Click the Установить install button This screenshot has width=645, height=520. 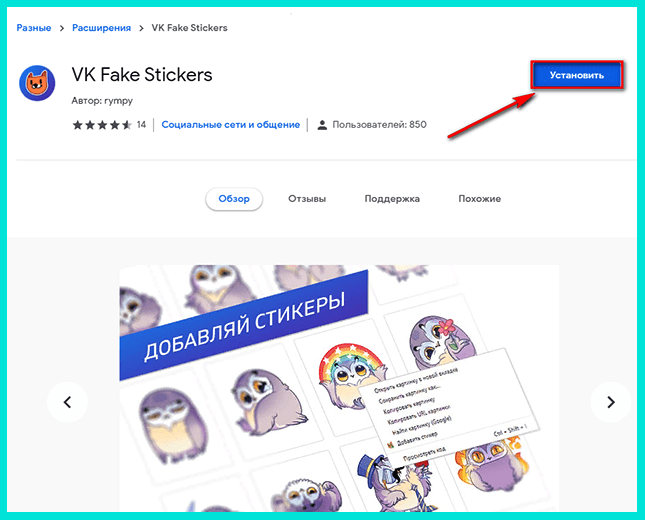(577, 75)
